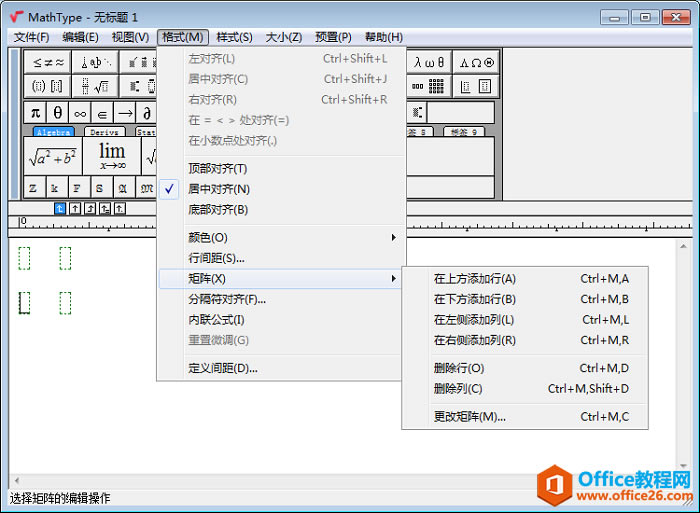The width and height of the screenshot is (700, 513).
Task: Insert the partial derivative symbol
Action: tap(146, 113)
